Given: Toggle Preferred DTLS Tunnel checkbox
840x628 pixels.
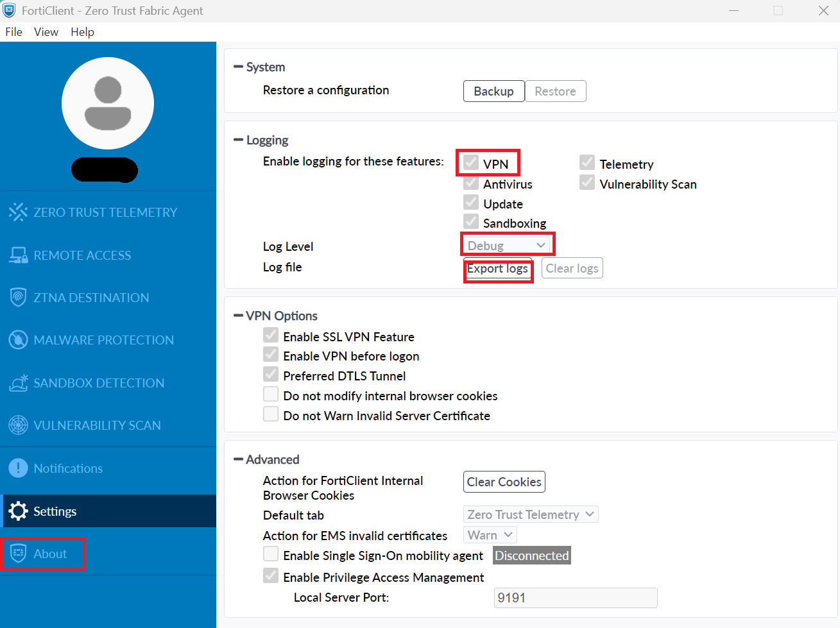Looking at the screenshot, I should [271, 375].
